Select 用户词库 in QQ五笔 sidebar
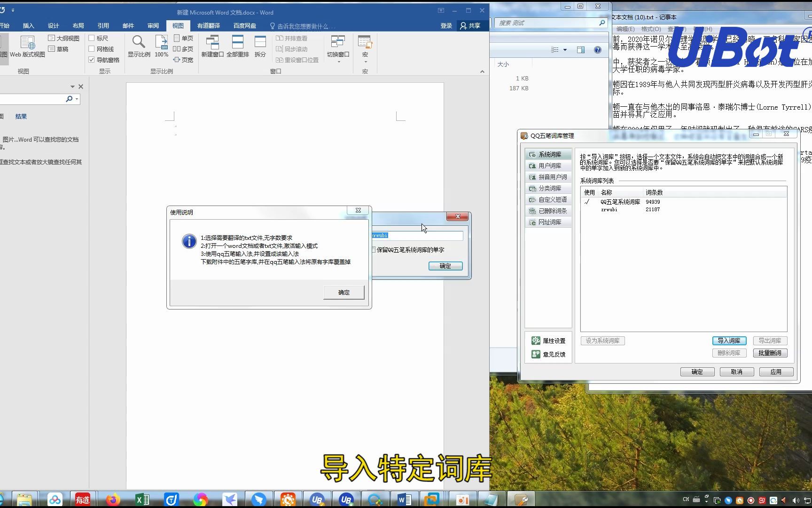This screenshot has height=508, width=812. (x=548, y=166)
